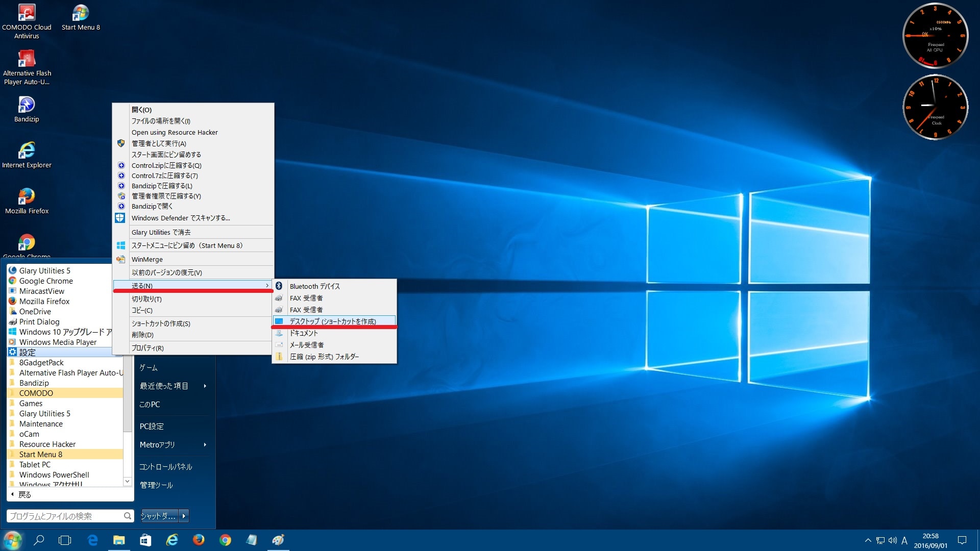Expand 最近使った項目 submenu arrow
This screenshot has height=551, width=980.
click(x=205, y=386)
